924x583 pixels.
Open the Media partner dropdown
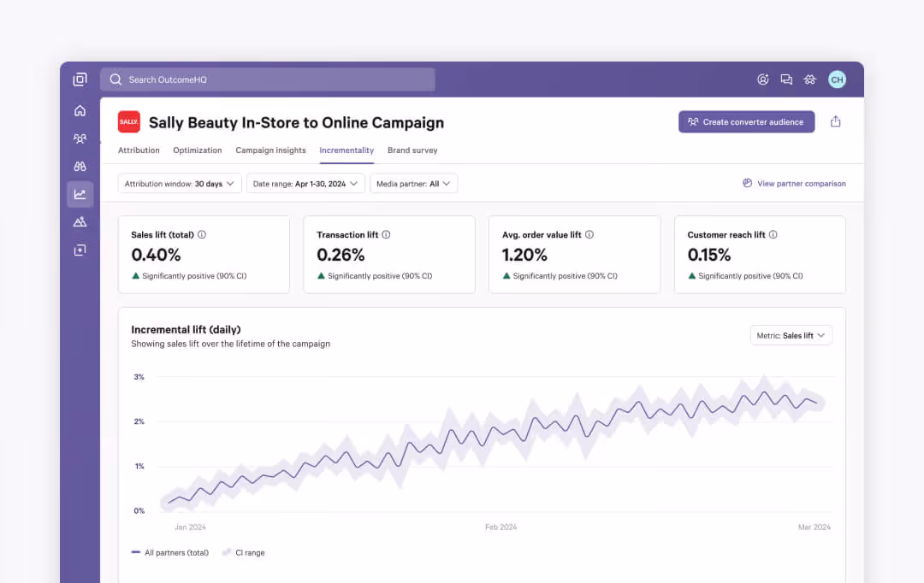point(414,183)
